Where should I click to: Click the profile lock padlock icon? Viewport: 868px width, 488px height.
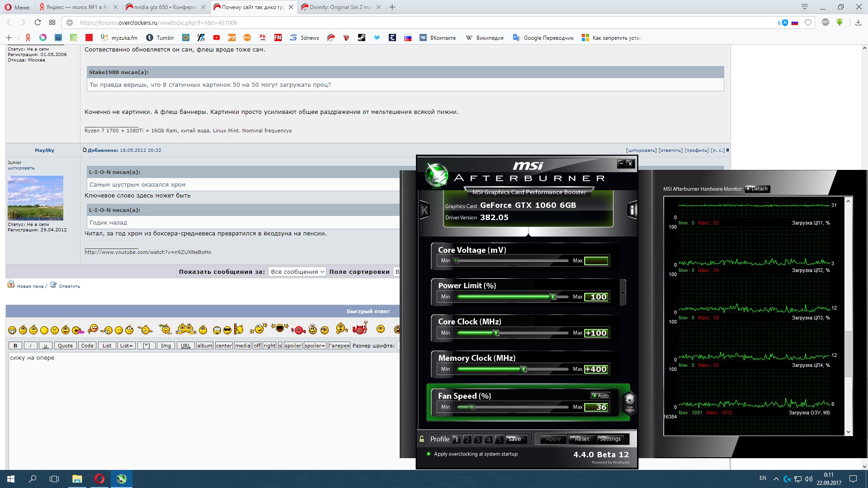422,439
